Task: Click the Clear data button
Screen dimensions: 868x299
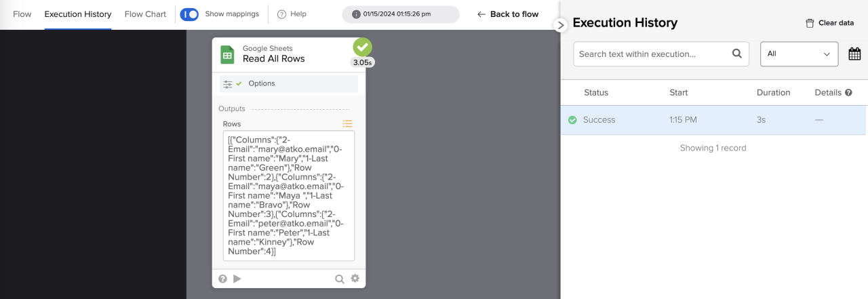Action: 829,23
